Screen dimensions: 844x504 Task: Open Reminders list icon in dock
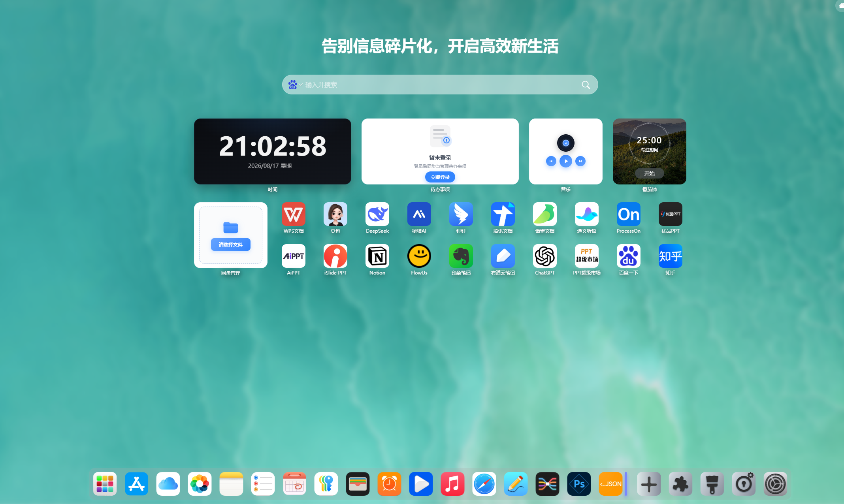[x=263, y=484]
